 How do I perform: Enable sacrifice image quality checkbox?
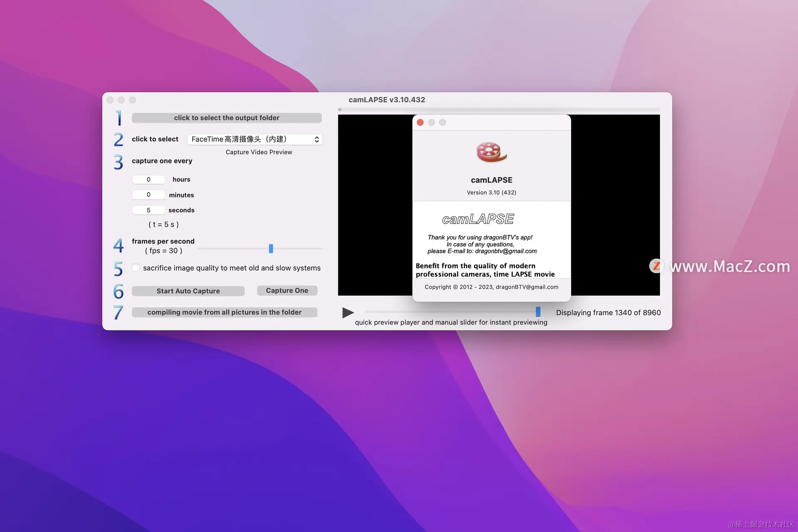136,268
